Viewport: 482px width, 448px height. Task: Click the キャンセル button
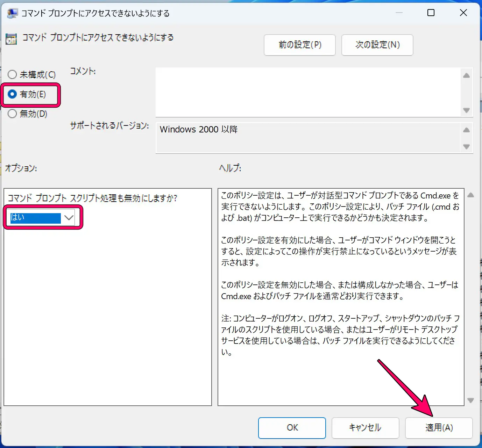pyautogui.click(x=365, y=428)
